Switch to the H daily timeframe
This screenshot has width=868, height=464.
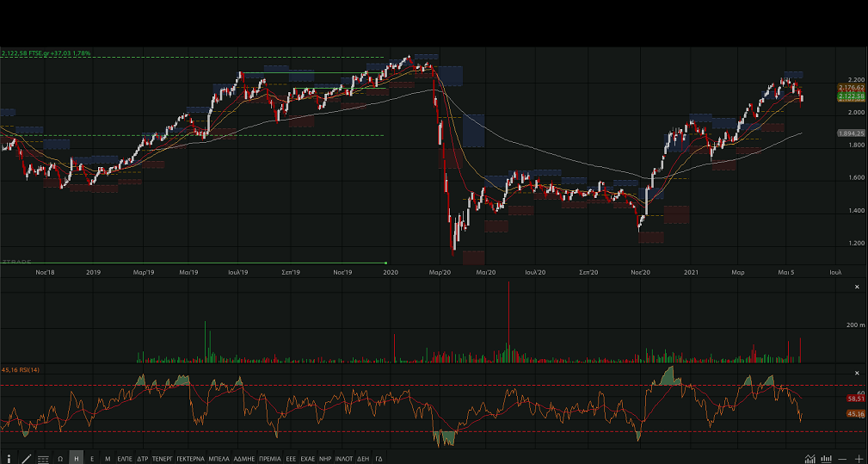[x=77, y=459]
